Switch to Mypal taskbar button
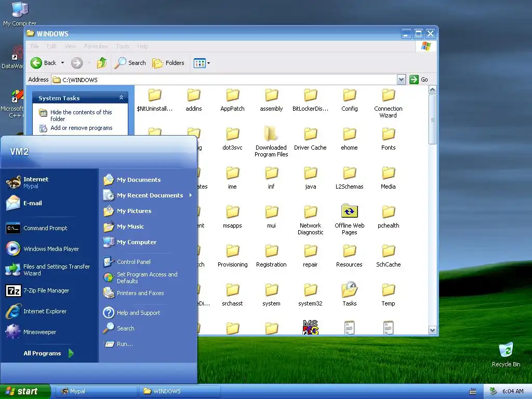This screenshot has width=532, height=399. tap(96, 391)
